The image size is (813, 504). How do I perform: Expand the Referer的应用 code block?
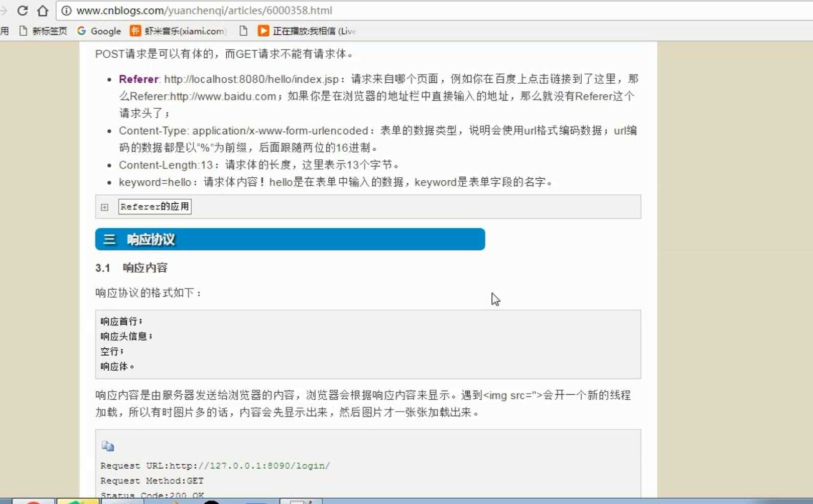(x=105, y=207)
